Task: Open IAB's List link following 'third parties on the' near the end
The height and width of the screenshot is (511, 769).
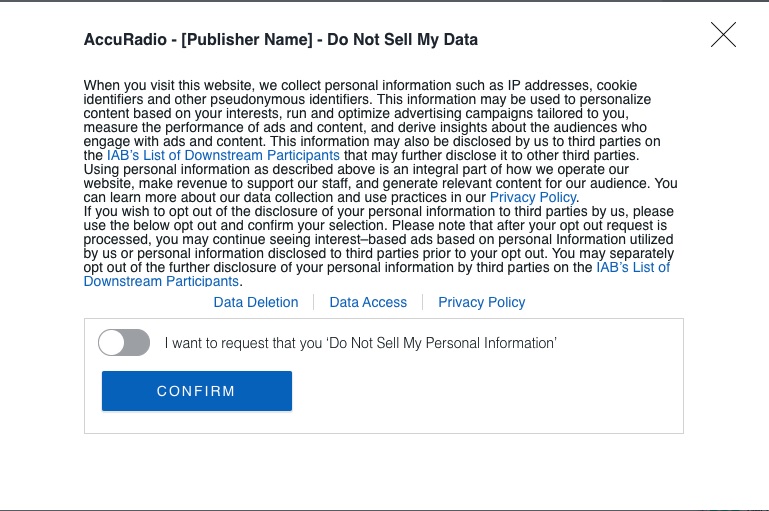Action: point(633,268)
